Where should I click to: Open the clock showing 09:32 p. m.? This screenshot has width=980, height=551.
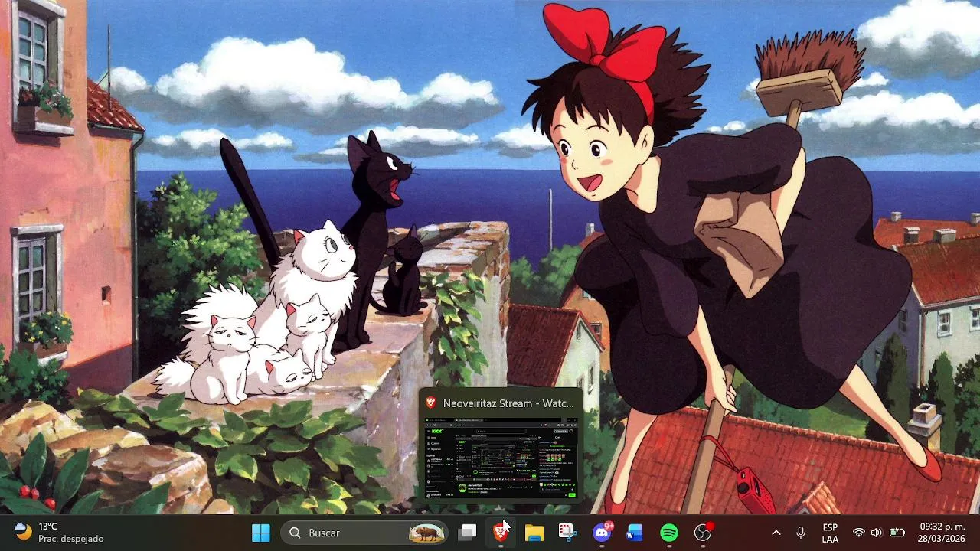click(942, 533)
